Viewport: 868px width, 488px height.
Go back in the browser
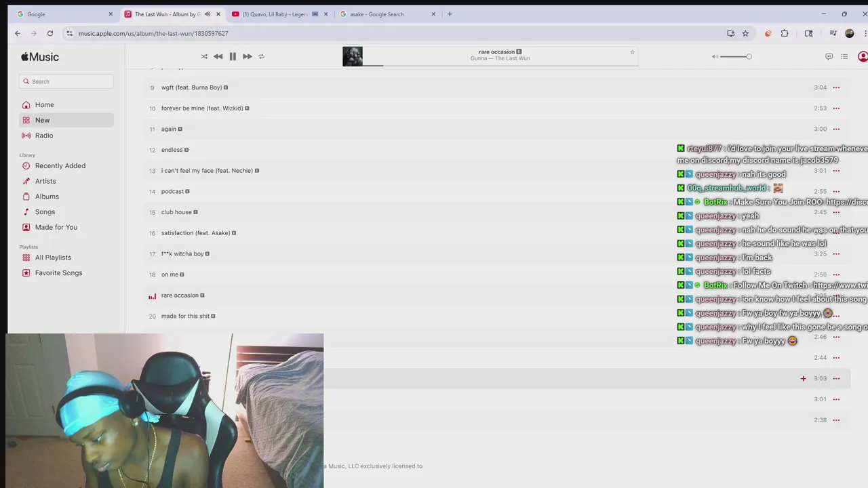pyautogui.click(x=18, y=33)
